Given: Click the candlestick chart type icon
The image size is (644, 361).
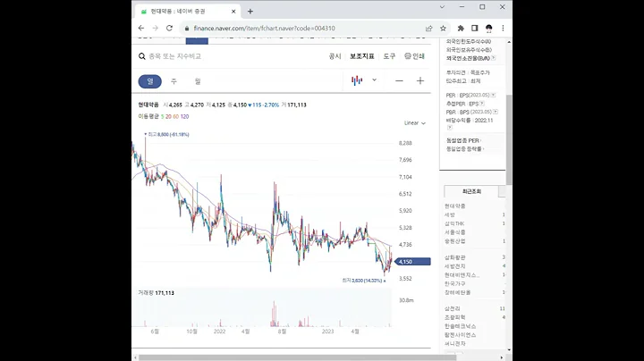Looking at the screenshot, I should (x=357, y=80).
